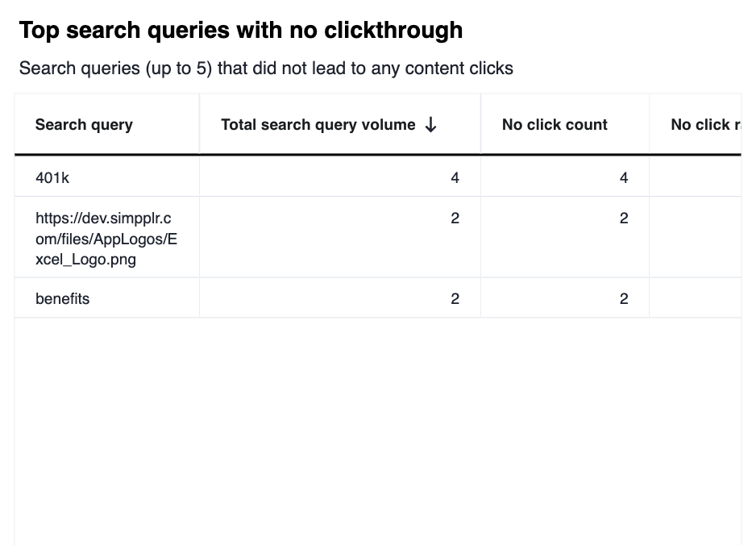Click the no click count value for 401k
The image size is (756, 545).
pos(623,177)
